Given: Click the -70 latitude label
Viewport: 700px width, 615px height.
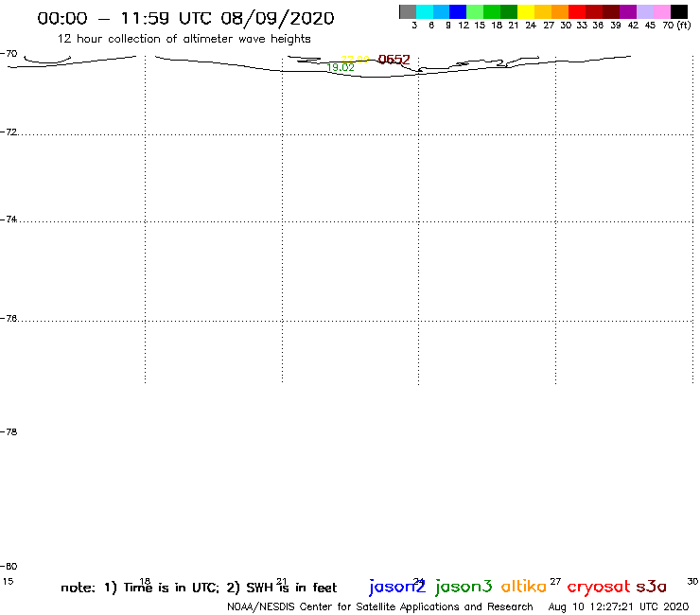Looking at the screenshot, I should (9, 54).
